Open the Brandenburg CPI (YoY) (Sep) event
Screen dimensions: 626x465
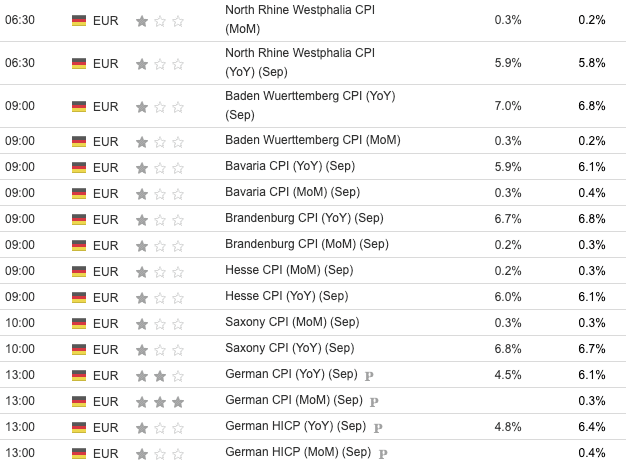pos(304,218)
